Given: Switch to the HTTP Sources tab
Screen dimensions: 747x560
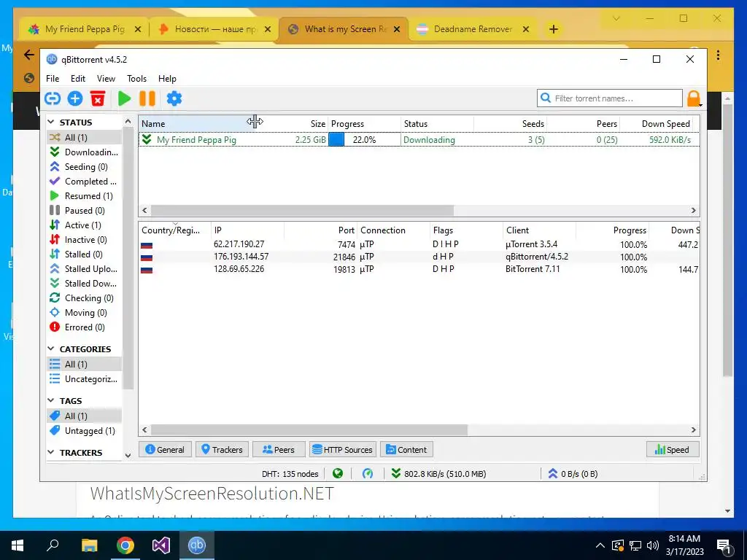Looking at the screenshot, I should pos(343,449).
